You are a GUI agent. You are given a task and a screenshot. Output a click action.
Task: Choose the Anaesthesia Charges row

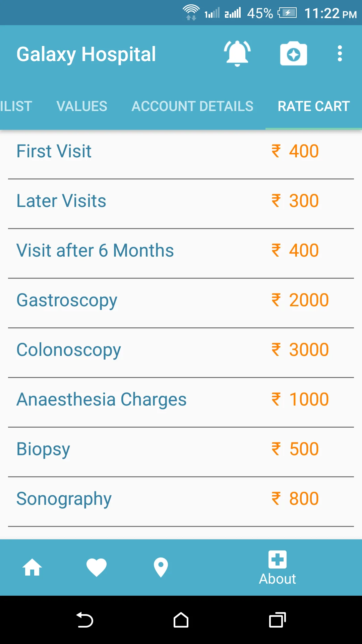pyautogui.click(x=181, y=402)
